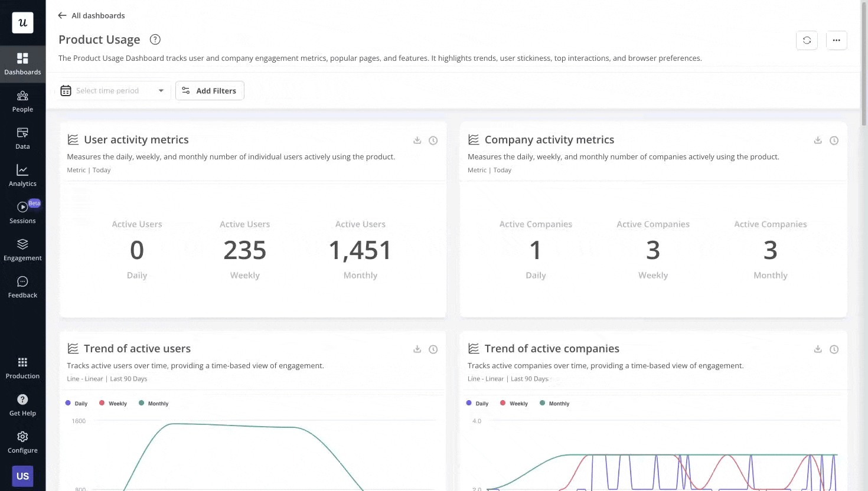This screenshot has height=491, width=868.
Task: Open the Feedback section
Action: [x=22, y=286]
